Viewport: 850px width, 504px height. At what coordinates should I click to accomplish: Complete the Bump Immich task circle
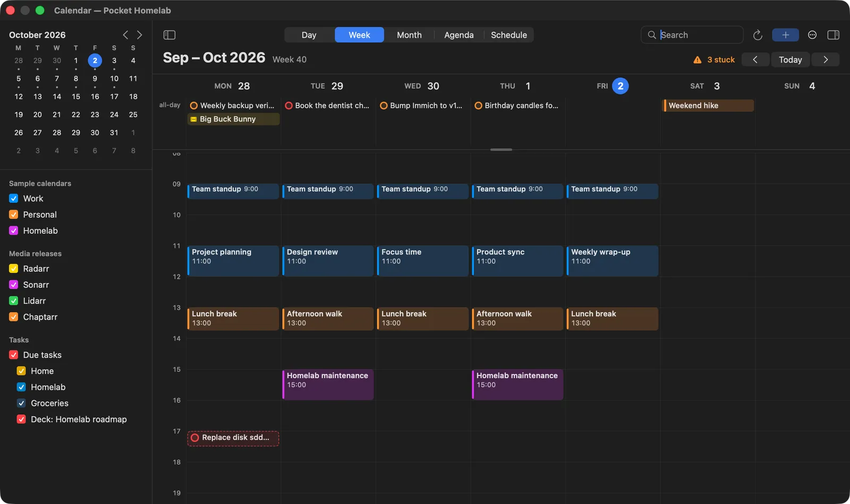pos(384,106)
